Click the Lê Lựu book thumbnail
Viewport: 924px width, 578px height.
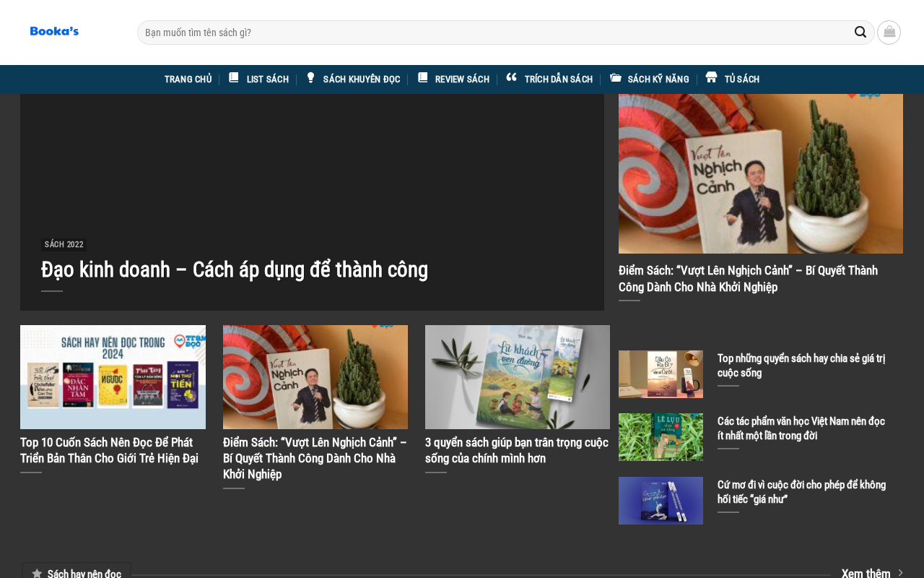tap(661, 437)
